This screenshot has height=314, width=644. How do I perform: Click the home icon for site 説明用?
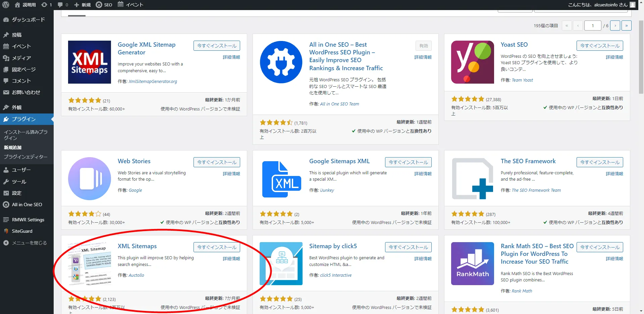point(17,5)
